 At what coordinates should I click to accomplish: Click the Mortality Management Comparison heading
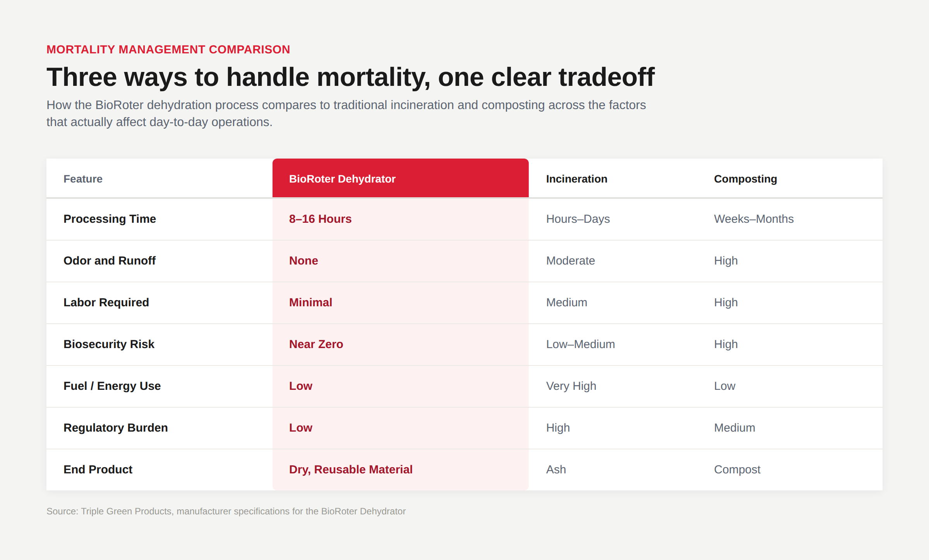(168, 50)
